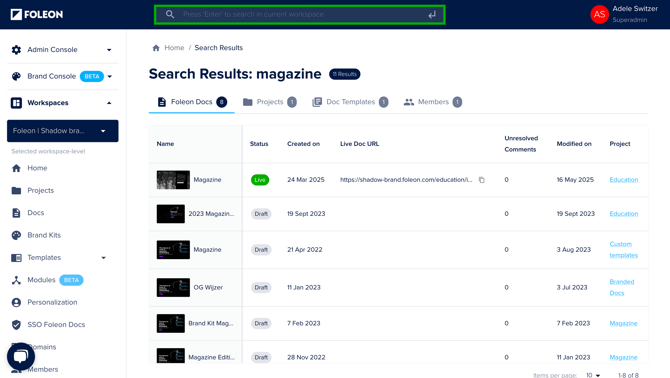Open the shadow-brand live doc URL
Screen dimensions: 670x378
tap(406, 180)
